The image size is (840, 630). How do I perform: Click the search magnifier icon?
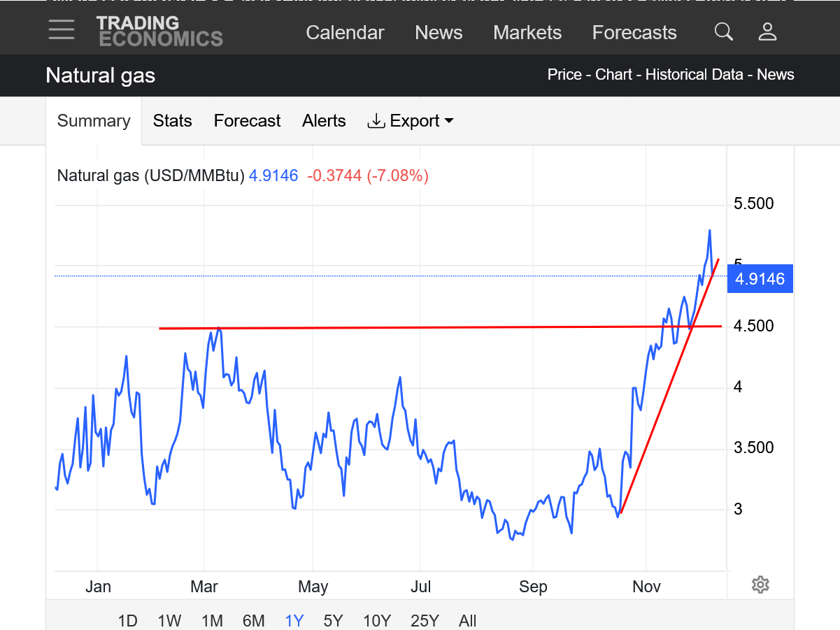pyautogui.click(x=723, y=31)
